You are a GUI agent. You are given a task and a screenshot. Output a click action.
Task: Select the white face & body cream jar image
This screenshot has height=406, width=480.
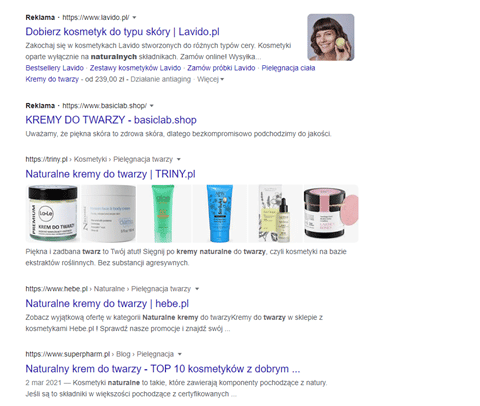coord(109,213)
